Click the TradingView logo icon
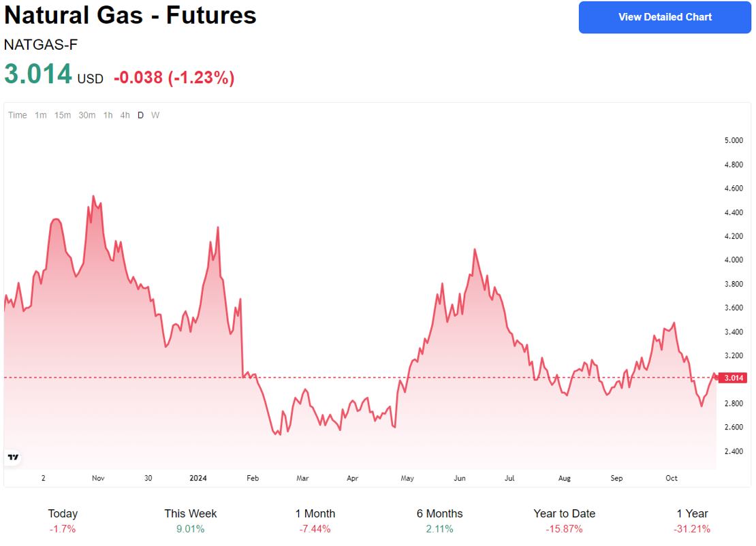 [13, 457]
